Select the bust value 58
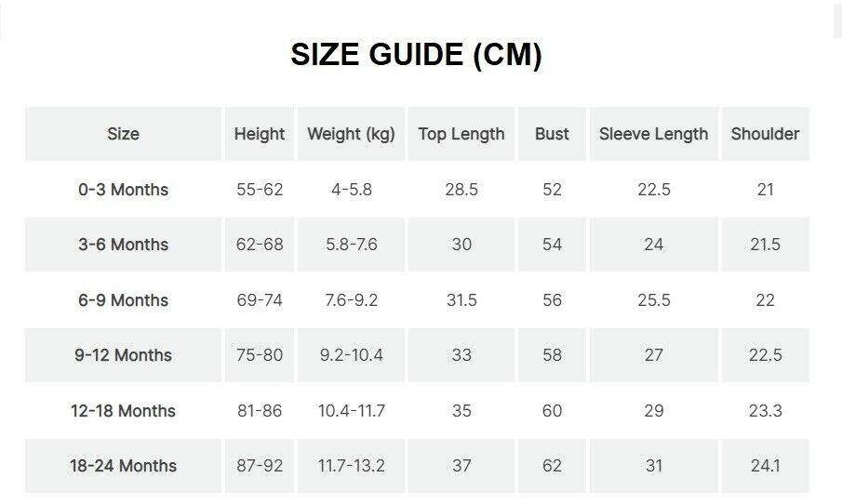Viewport: 842px width, 504px height. (552, 355)
